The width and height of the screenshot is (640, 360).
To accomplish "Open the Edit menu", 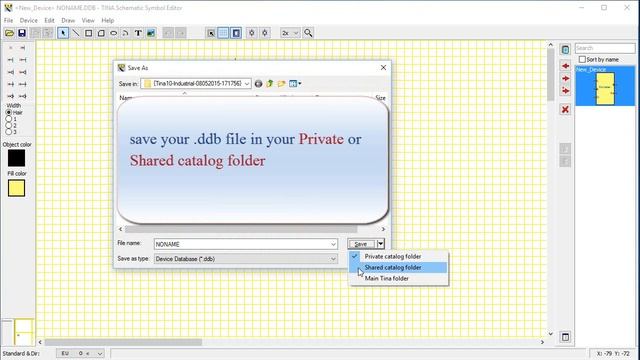I will tap(49, 20).
